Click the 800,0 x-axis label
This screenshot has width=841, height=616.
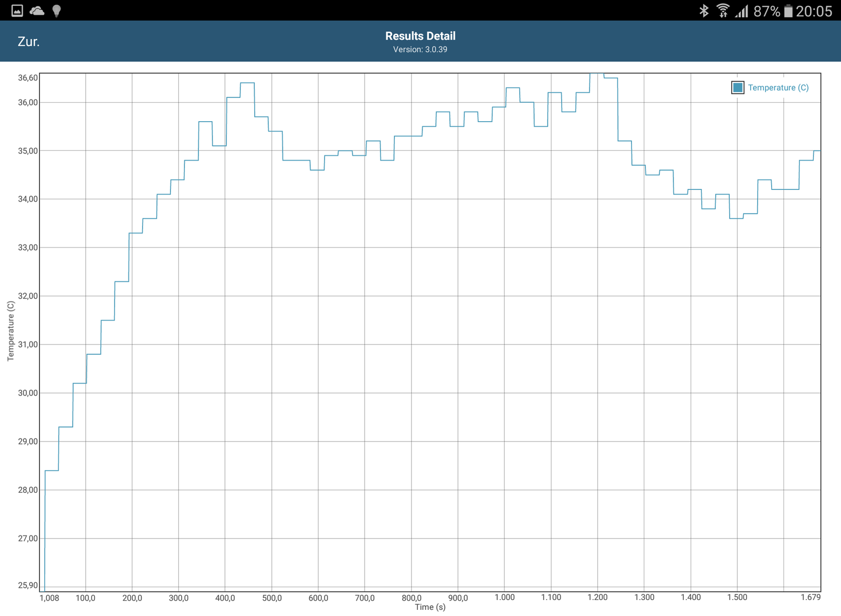click(412, 598)
